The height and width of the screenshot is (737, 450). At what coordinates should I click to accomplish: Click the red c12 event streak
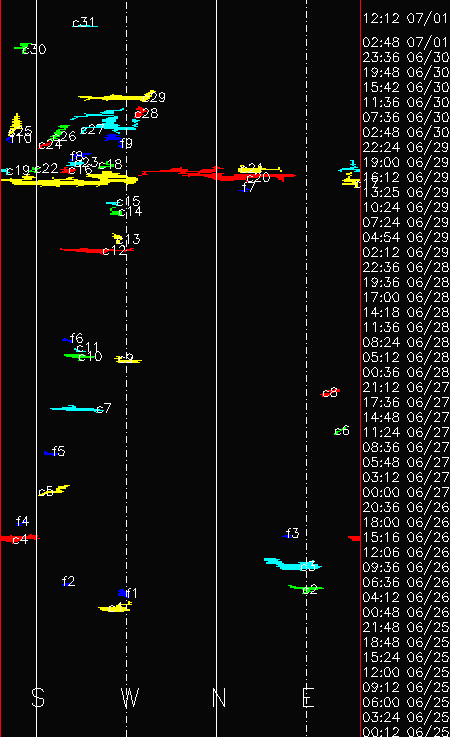tap(96, 250)
